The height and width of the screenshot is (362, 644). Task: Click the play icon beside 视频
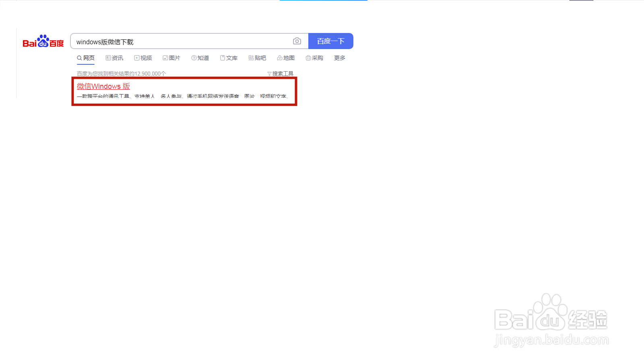click(137, 58)
